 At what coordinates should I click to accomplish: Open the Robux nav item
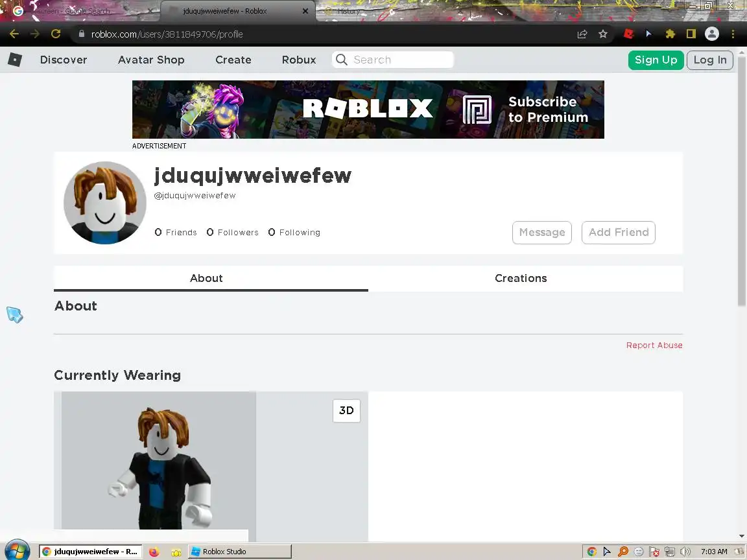tap(299, 60)
